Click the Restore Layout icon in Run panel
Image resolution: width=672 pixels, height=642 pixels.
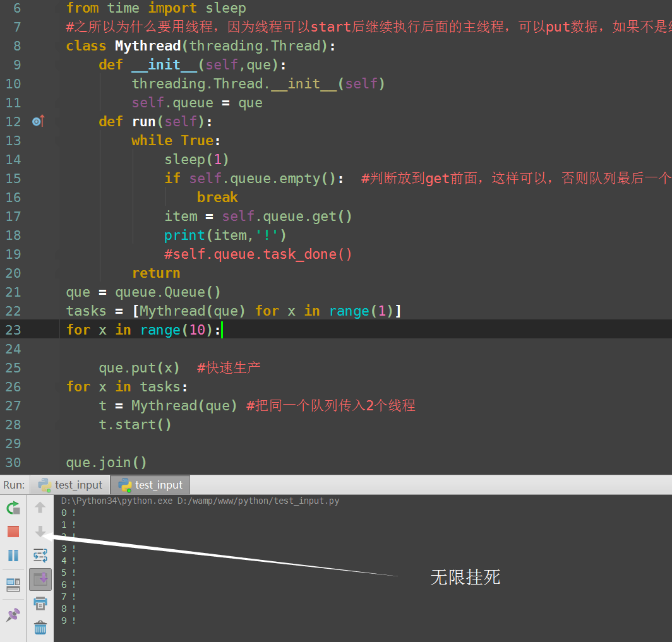pos(13,585)
